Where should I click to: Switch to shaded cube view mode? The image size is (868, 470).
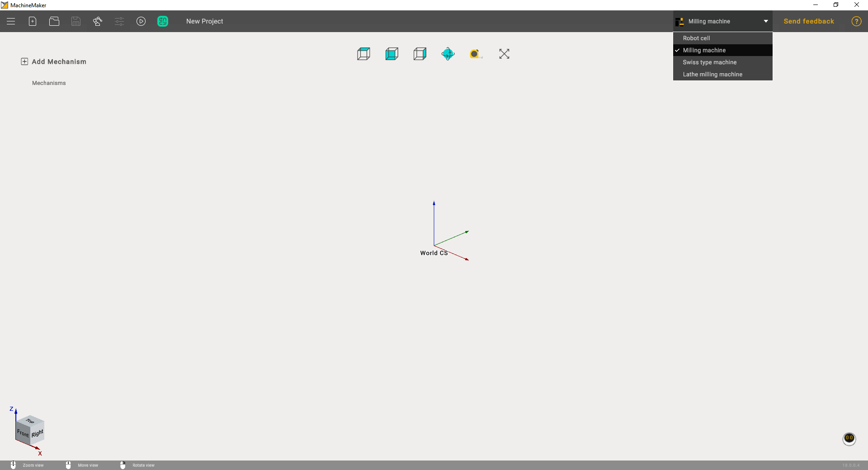(392, 54)
